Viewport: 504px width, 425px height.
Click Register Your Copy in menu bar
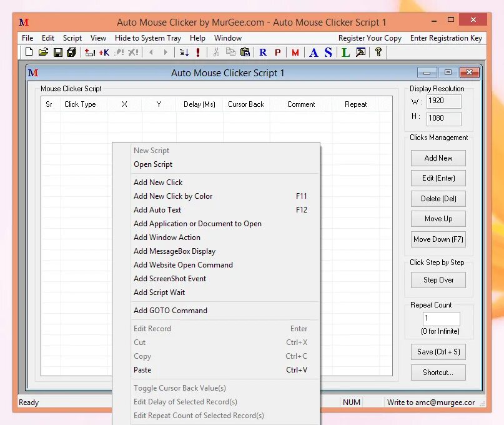tap(370, 38)
